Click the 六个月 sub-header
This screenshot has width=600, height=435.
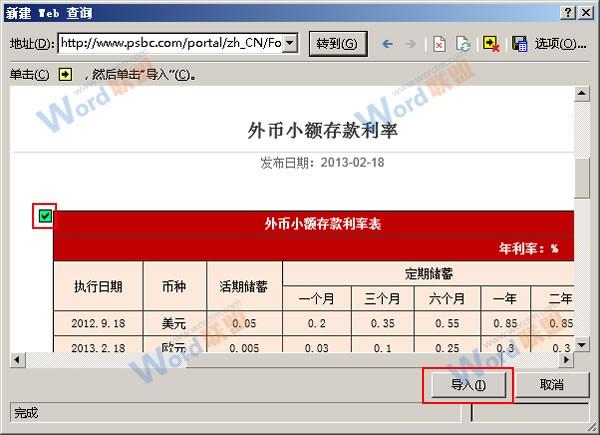click(447, 298)
